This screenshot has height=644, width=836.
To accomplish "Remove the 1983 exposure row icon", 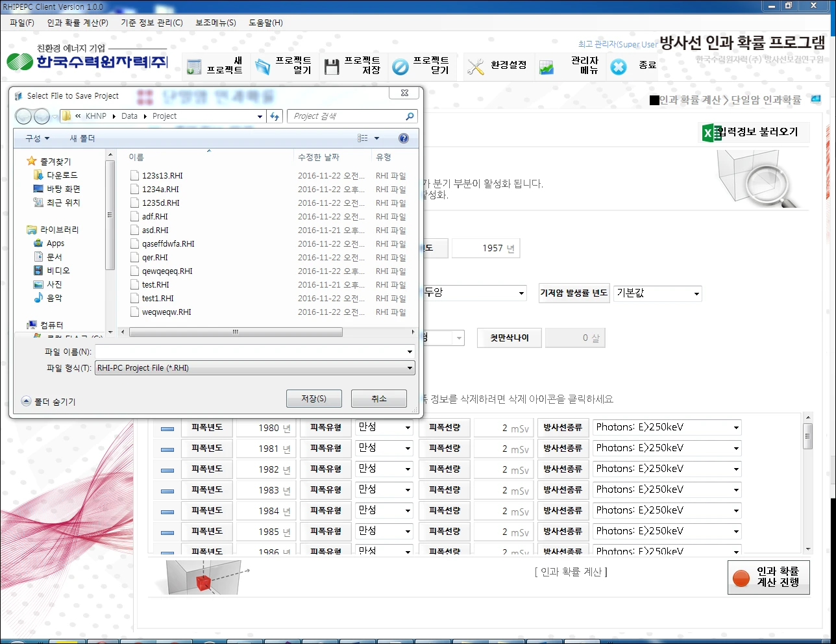I will [167, 491].
